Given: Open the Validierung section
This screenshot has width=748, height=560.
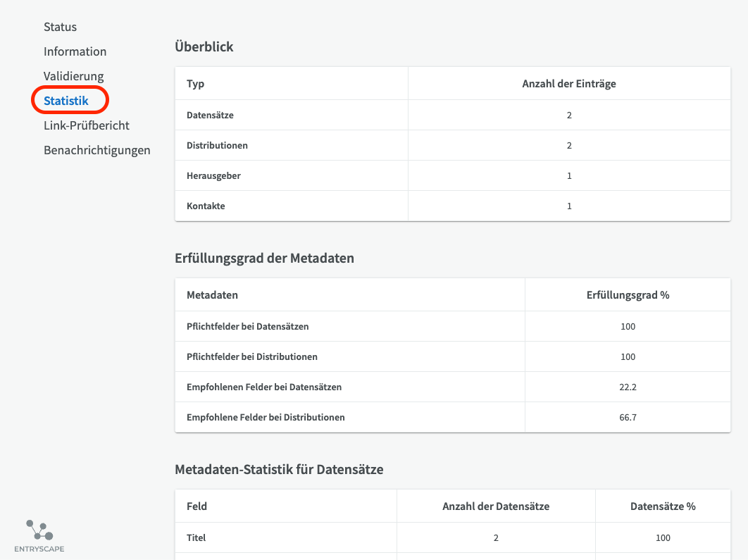Looking at the screenshot, I should [73, 76].
